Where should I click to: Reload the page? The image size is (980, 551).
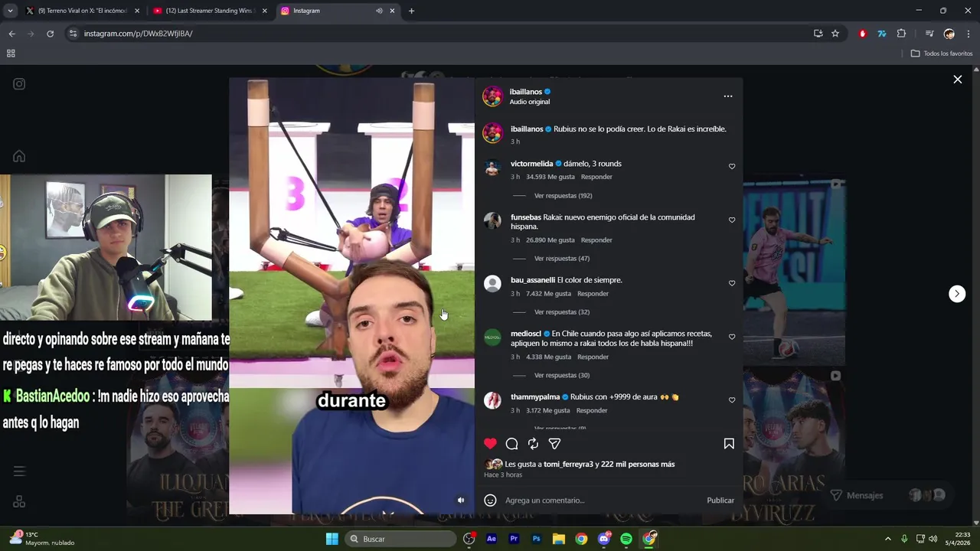coord(51,34)
